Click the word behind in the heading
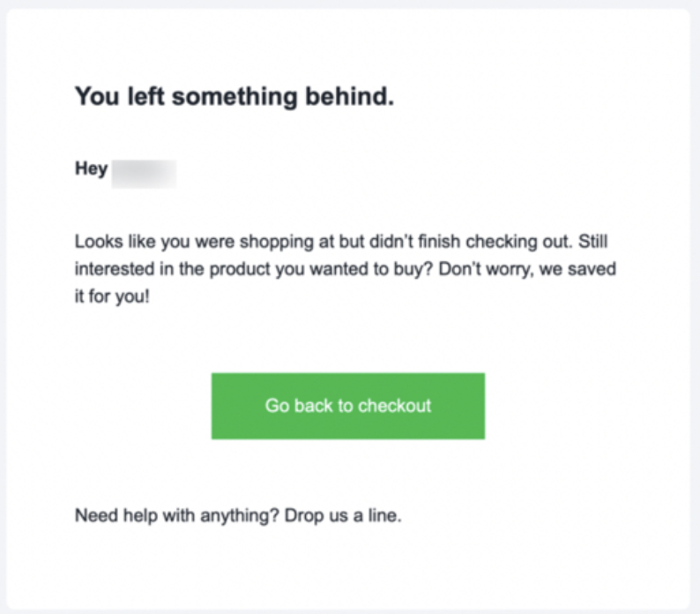700x614 pixels. pyautogui.click(x=349, y=96)
